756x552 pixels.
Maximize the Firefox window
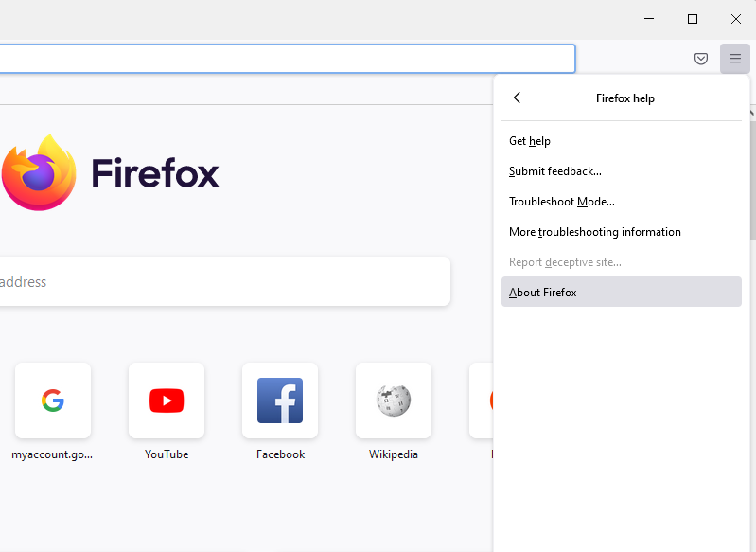pos(693,19)
